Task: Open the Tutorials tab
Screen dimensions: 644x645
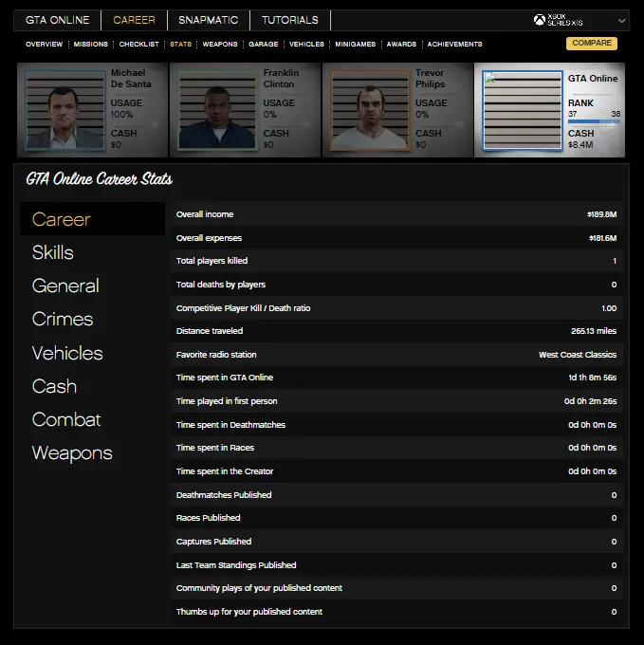Action: [x=290, y=20]
